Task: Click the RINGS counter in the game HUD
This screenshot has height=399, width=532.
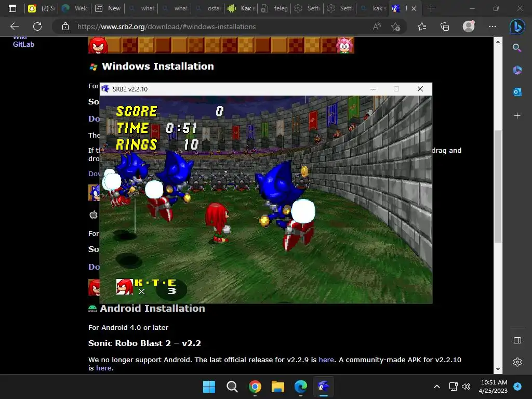Action: [157, 144]
